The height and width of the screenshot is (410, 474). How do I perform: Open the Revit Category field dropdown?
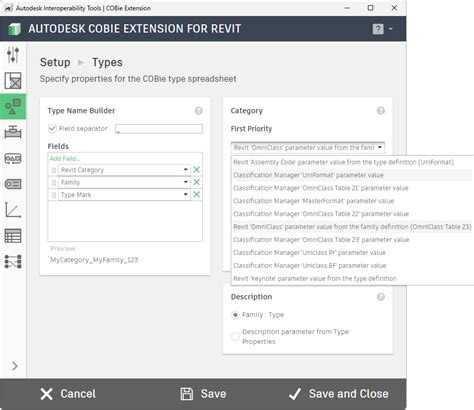186,170
